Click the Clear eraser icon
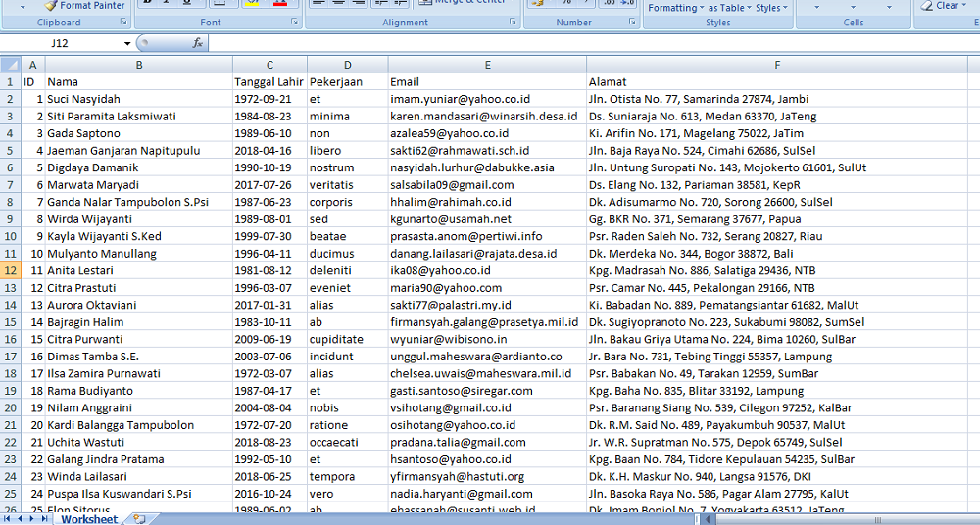Viewport: 980px width, 525px height. point(926,6)
